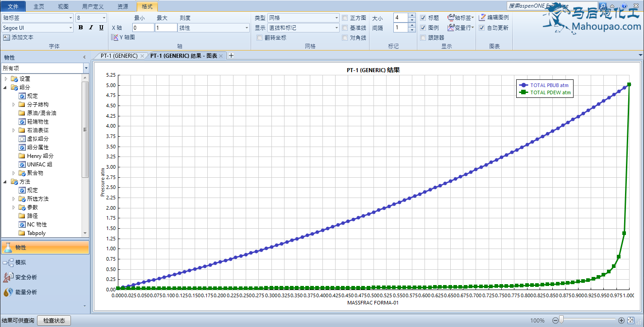This screenshot has width=644, height=327.
Task: Click the zoom in plus icon
Action: [621, 320]
